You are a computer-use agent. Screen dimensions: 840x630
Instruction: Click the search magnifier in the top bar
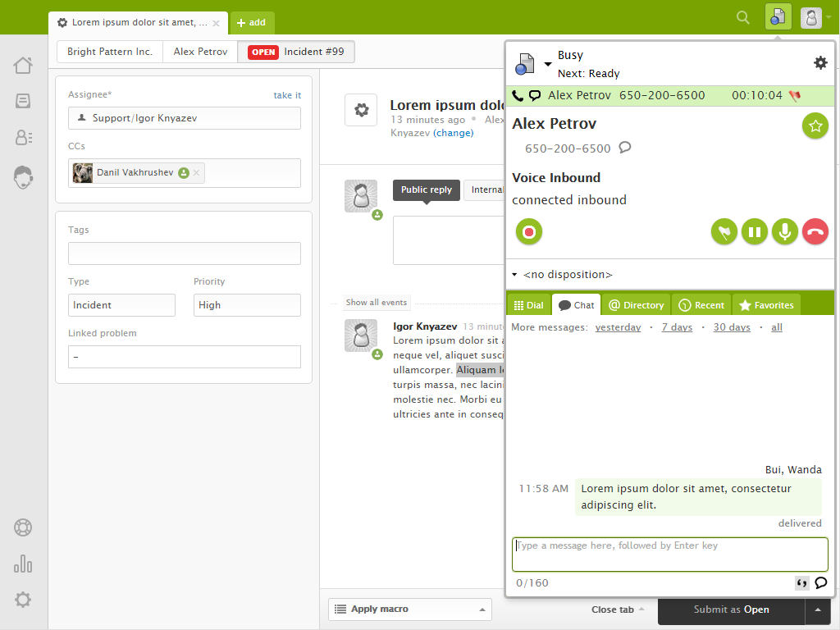743,17
